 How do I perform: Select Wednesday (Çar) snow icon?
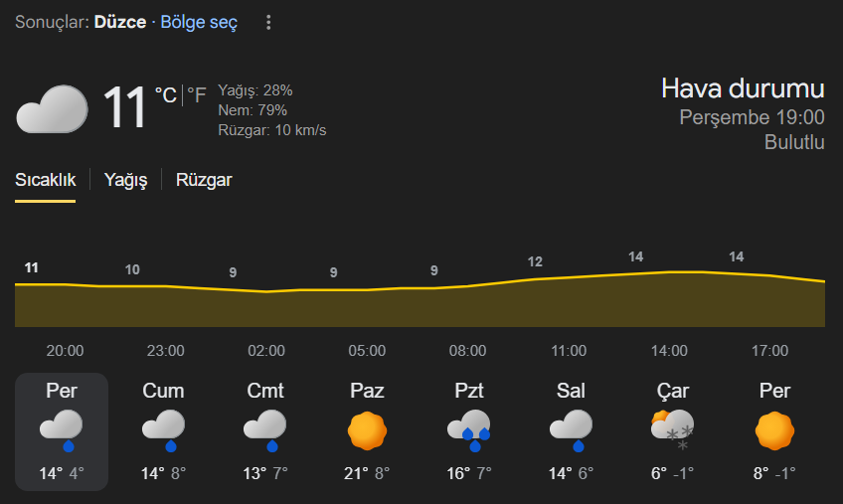pos(673,429)
